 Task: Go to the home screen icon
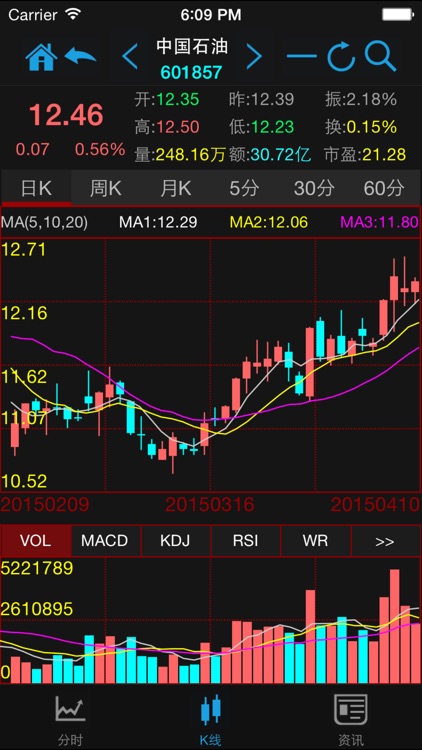[x=41, y=57]
